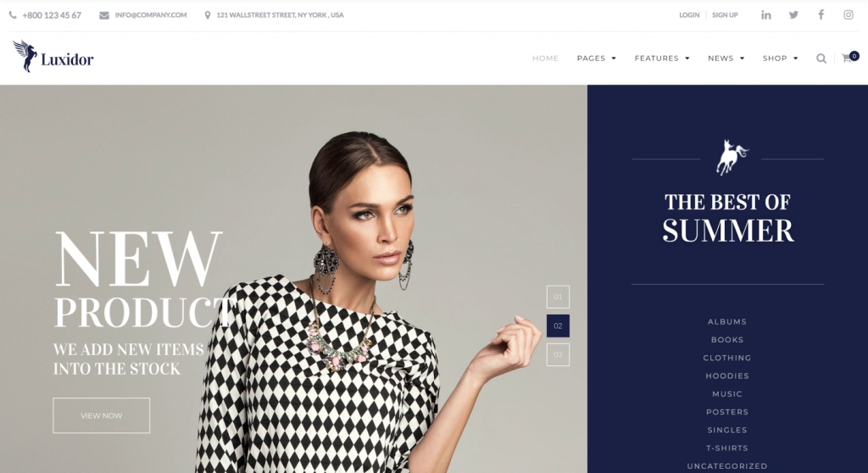Jump to slide 03
This screenshot has width=868, height=473.
click(558, 354)
